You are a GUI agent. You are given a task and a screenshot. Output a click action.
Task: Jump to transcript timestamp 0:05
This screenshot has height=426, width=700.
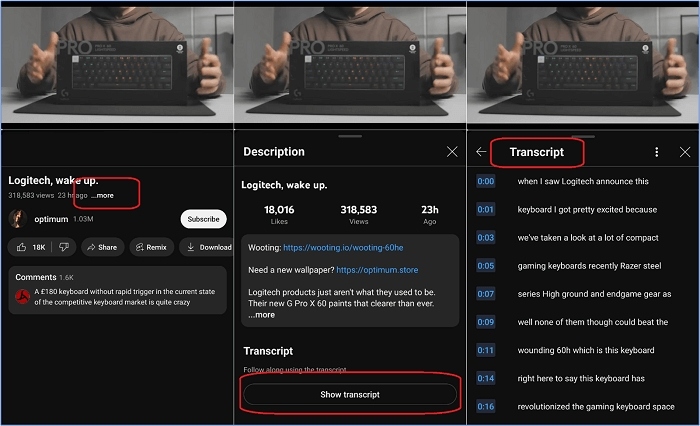click(486, 266)
